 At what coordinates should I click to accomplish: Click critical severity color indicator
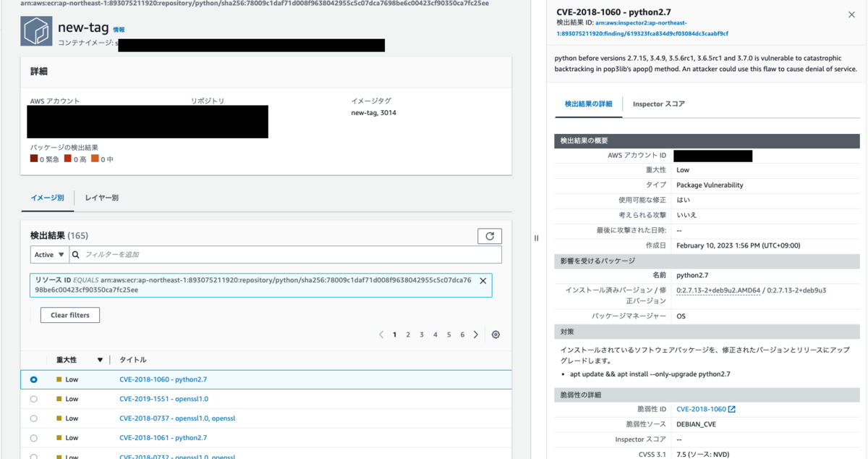[34, 159]
